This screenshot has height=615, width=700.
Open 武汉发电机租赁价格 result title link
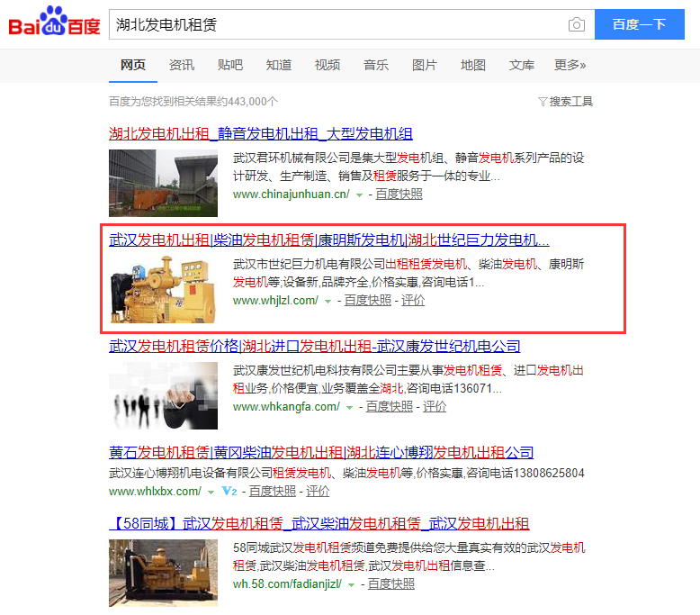[x=314, y=347]
